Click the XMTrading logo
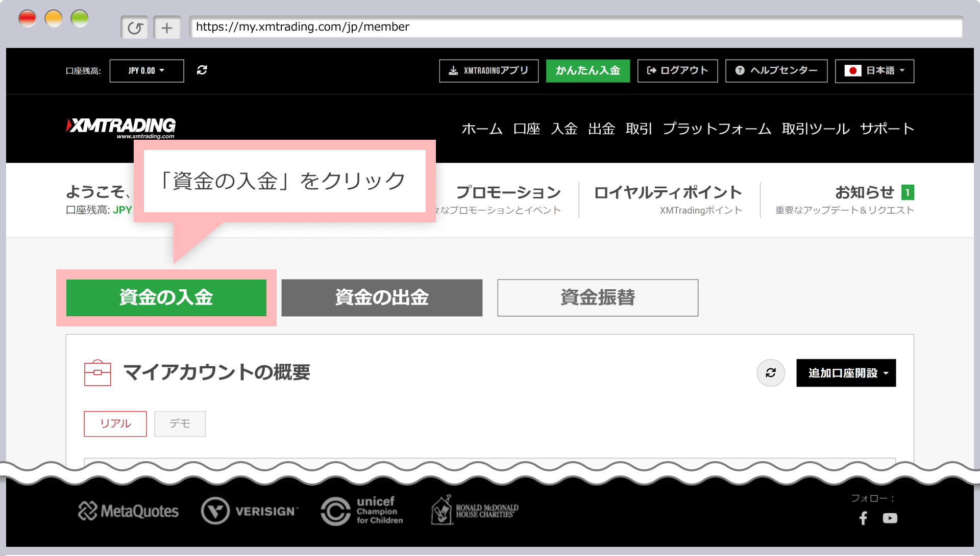 point(121,127)
